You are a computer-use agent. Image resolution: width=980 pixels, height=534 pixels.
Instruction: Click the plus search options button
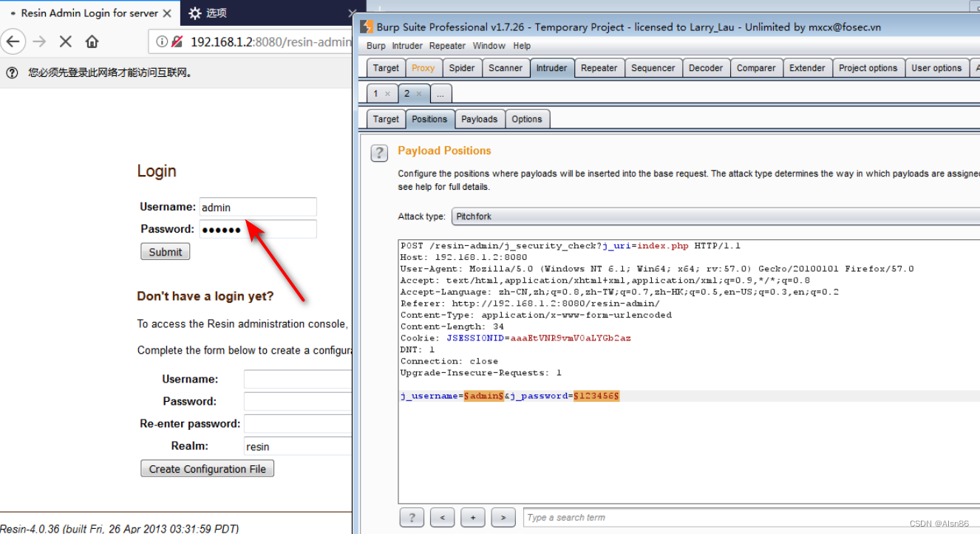coord(472,517)
